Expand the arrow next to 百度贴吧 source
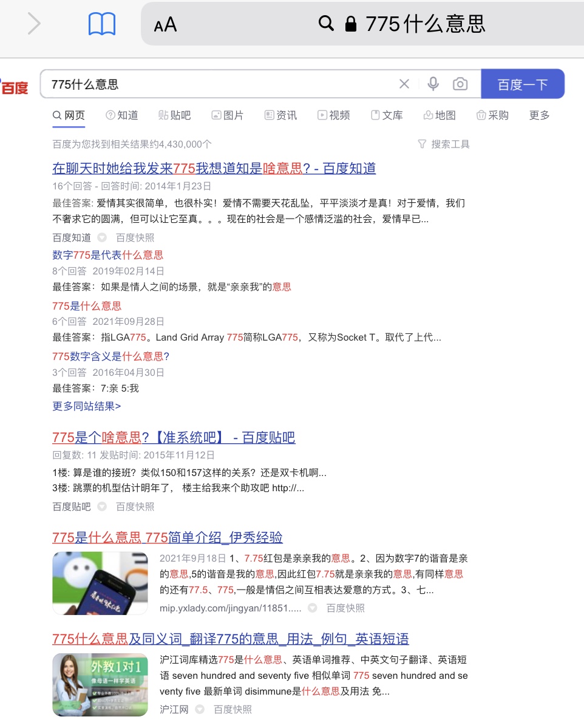584x728 pixels. pos(102,506)
